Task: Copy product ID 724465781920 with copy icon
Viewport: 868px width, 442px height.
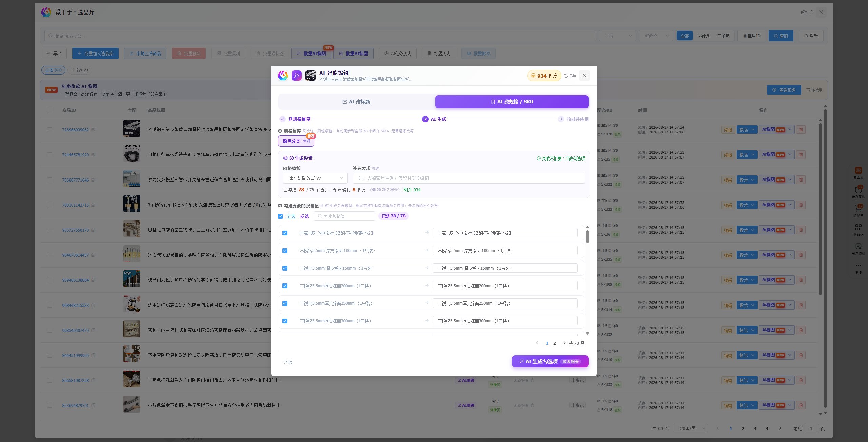Action: coord(93,155)
